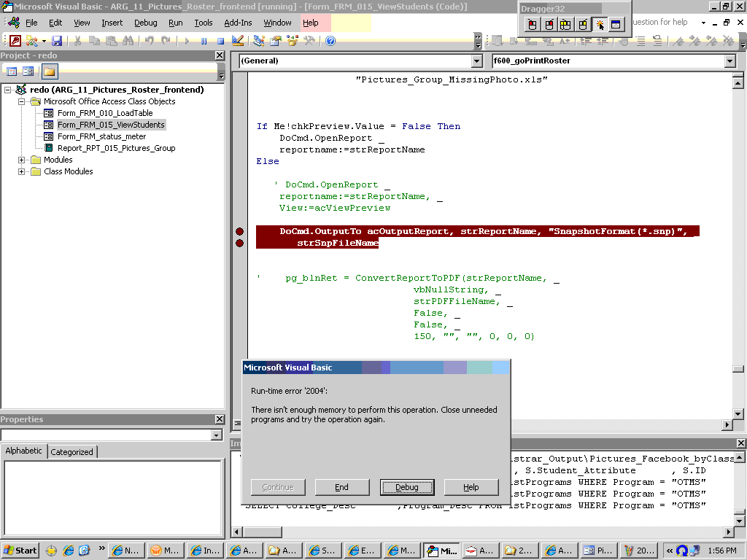Screen dimensions: 747x560
Task: Select the right-click mouse button in Dragger32
Action: point(549,24)
